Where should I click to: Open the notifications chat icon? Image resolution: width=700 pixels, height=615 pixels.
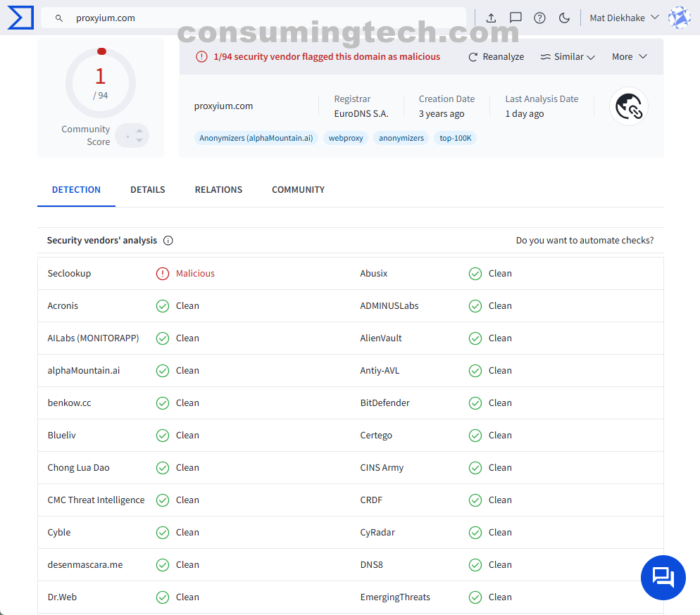[515, 18]
